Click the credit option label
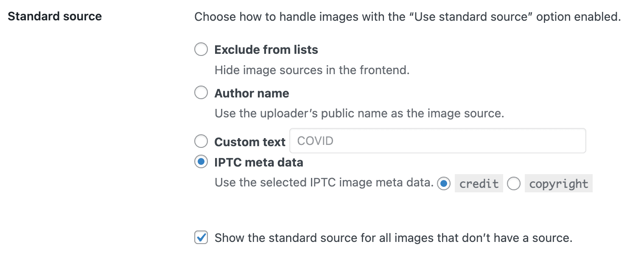644x261 pixels. coord(478,183)
